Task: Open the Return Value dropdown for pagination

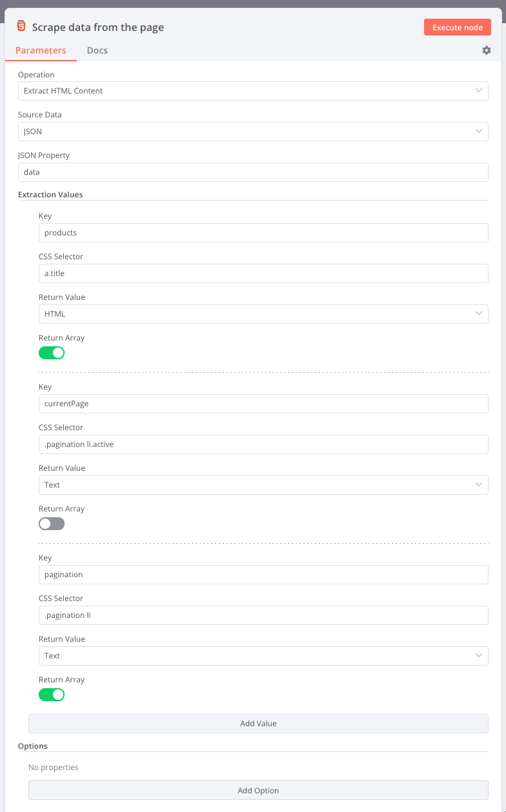Action: coord(263,655)
